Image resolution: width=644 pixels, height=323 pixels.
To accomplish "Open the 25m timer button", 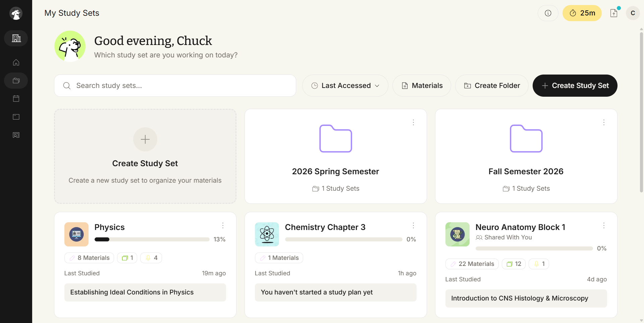I will 582,13.
